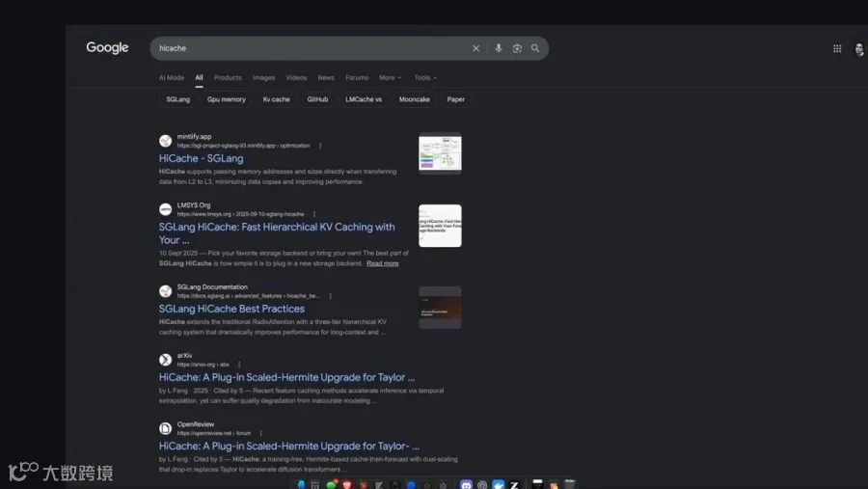Open options menu for LMSYS Org result
The height and width of the screenshot is (489, 868).
coord(313,214)
